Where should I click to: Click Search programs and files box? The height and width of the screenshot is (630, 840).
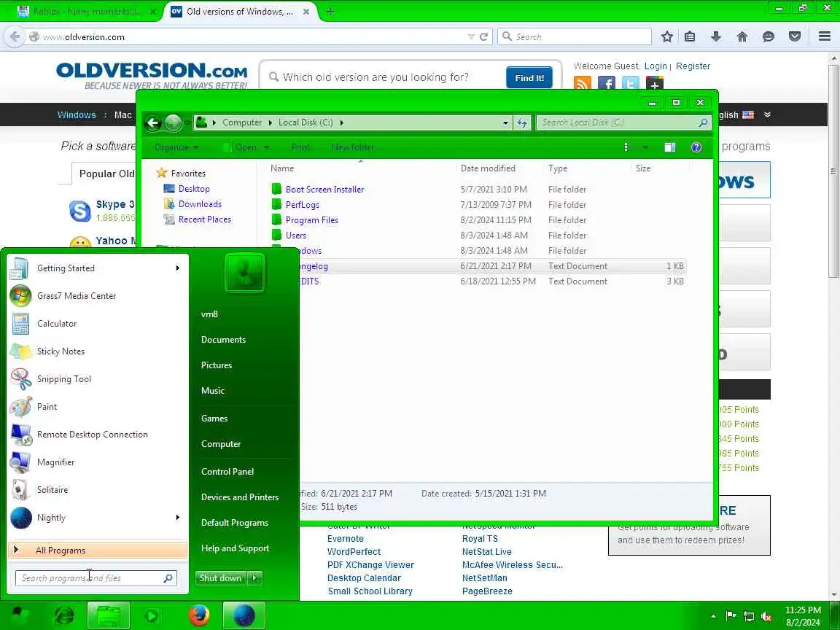click(x=96, y=578)
